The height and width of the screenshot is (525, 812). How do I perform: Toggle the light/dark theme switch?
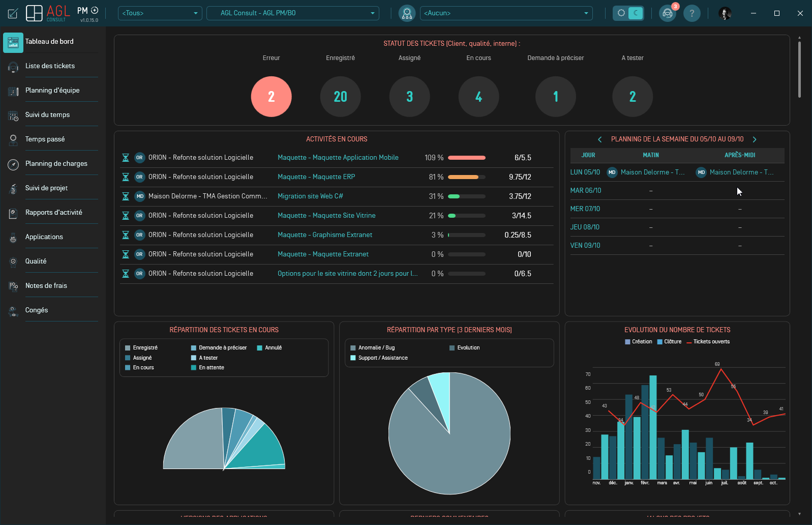pos(628,13)
